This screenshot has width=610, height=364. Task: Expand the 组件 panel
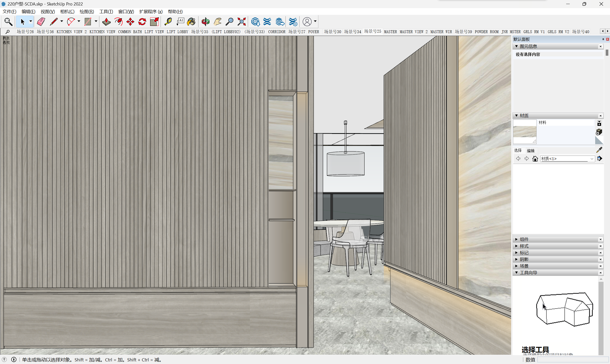tap(516, 239)
